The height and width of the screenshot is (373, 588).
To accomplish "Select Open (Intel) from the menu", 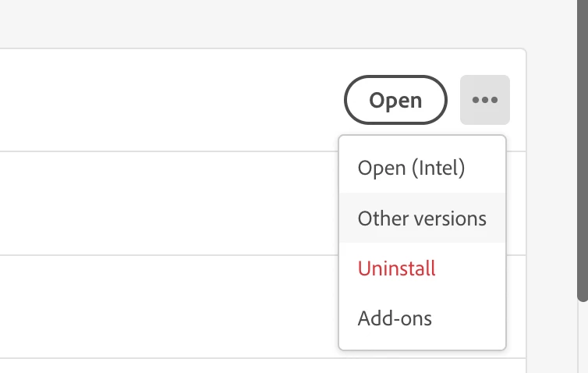I will (411, 168).
